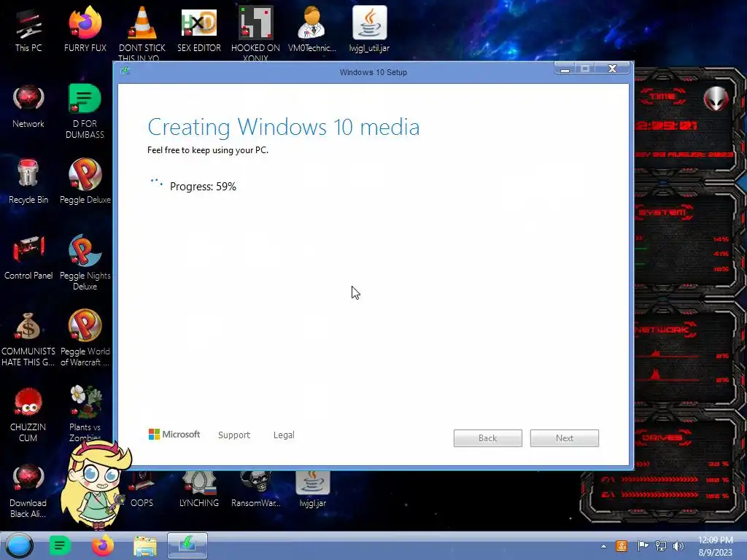Viewport: 747px width, 560px height.
Task: Open the Recycle Bin
Action: click(28, 182)
